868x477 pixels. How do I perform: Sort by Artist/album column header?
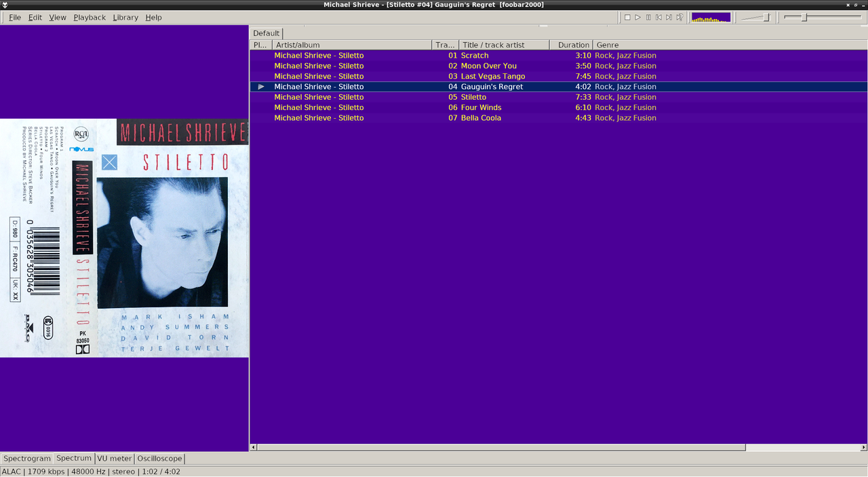(351, 45)
